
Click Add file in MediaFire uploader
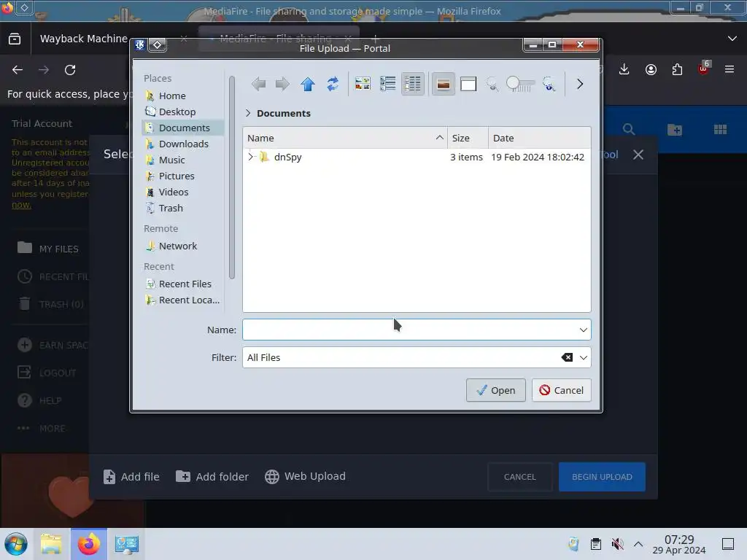coord(131,477)
